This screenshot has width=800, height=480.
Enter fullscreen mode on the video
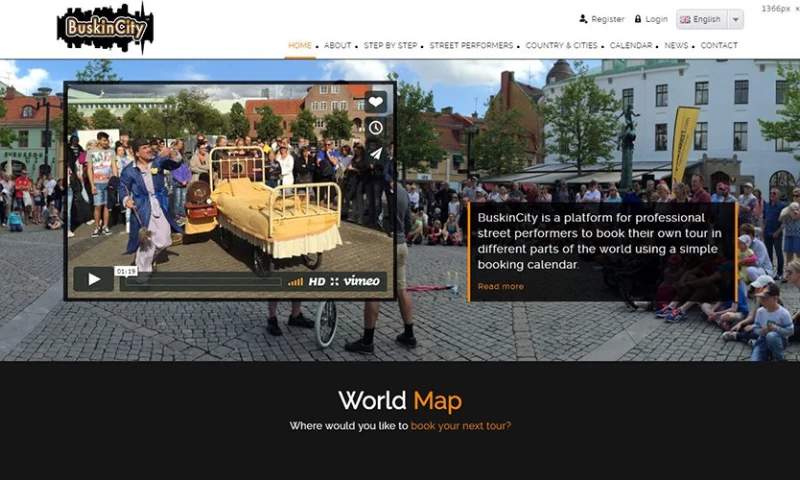tap(335, 281)
